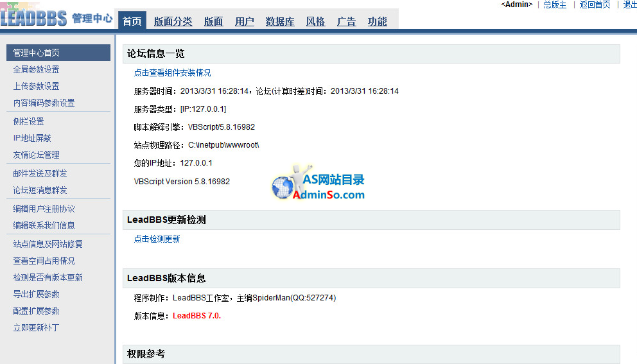Open 侧栏设置 in sidebar
This screenshot has width=637, height=364.
pyautogui.click(x=28, y=121)
